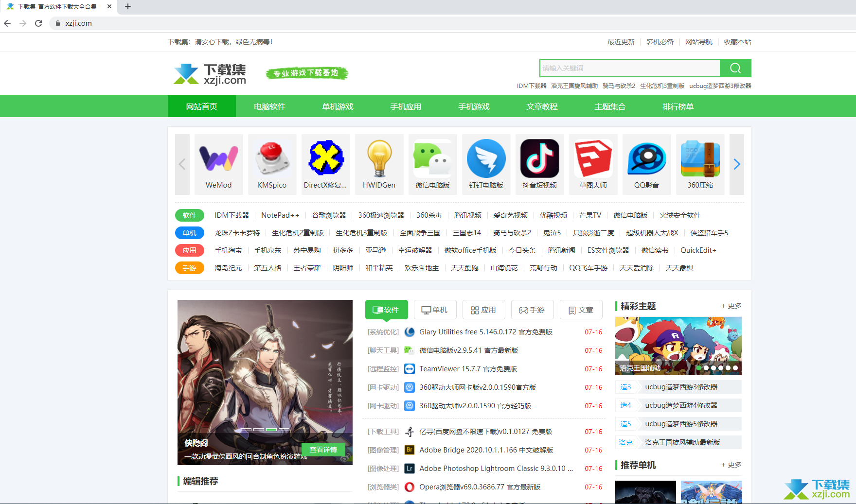
Task: Open the 排行榜单 nav item
Action: 678,106
